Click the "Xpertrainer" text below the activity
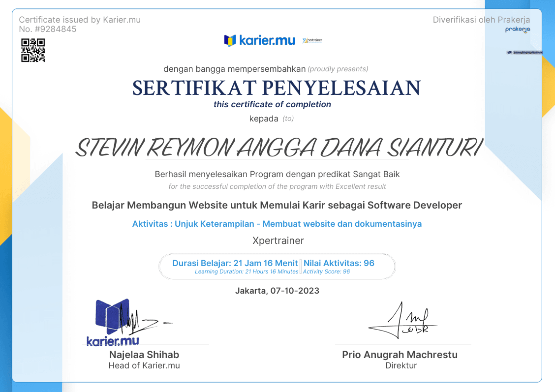 (x=278, y=241)
